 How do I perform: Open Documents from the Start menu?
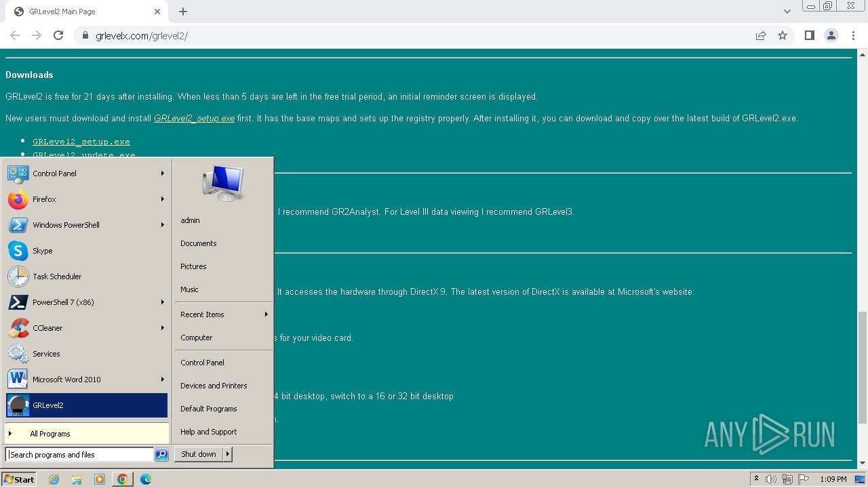[199, 243]
